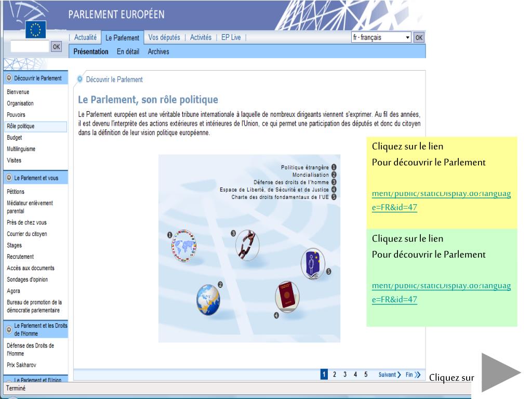Click the bullet icon beside Découvrir le Parlement breadcrumb

(x=79, y=79)
